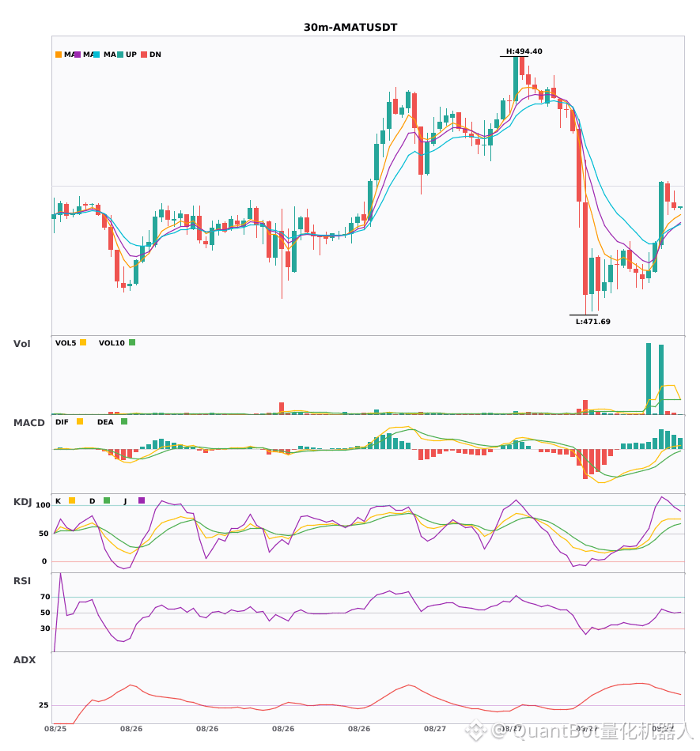This screenshot has width=700, height=751.
Task: Click the L:471.69 low price label
Action: point(593,322)
